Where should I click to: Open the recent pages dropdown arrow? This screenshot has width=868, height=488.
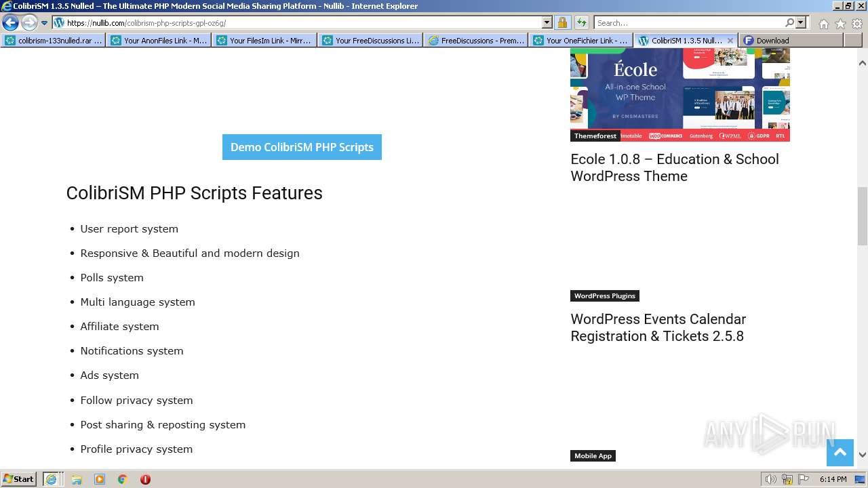(x=45, y=23)
